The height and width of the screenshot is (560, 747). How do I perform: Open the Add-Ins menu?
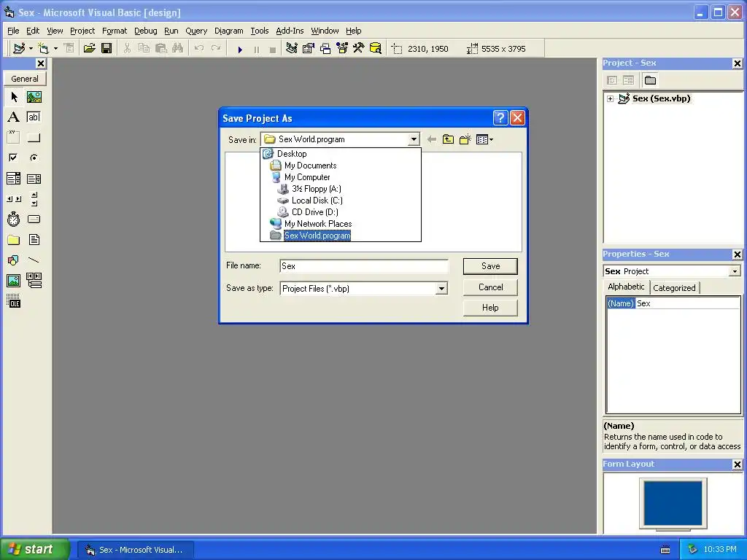pos(290,31)
